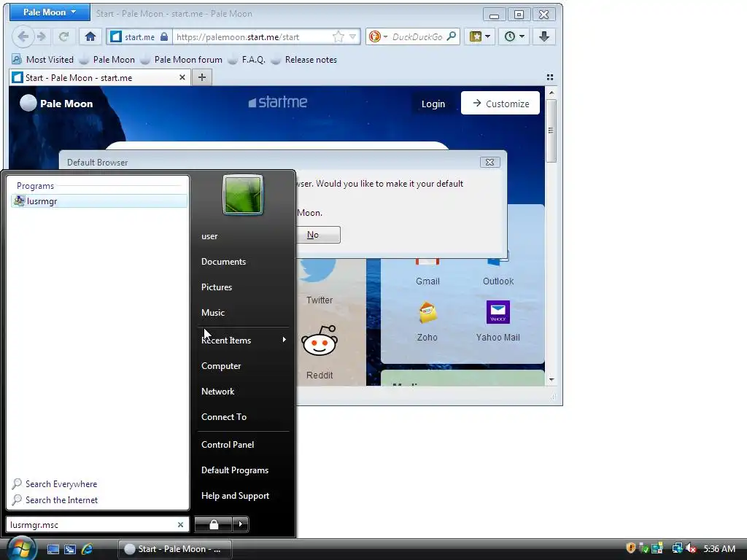Click the Customize button
Screen dimensions: 747x560
tap(500, 104)
